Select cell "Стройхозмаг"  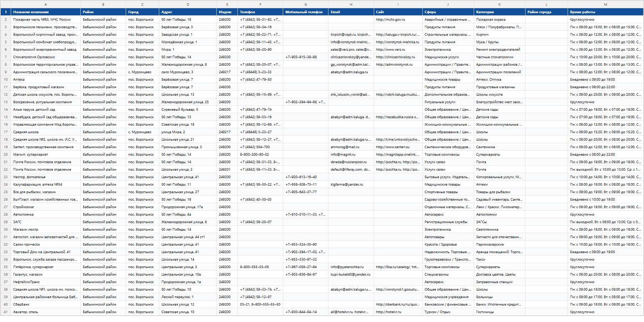click(46, 207)
